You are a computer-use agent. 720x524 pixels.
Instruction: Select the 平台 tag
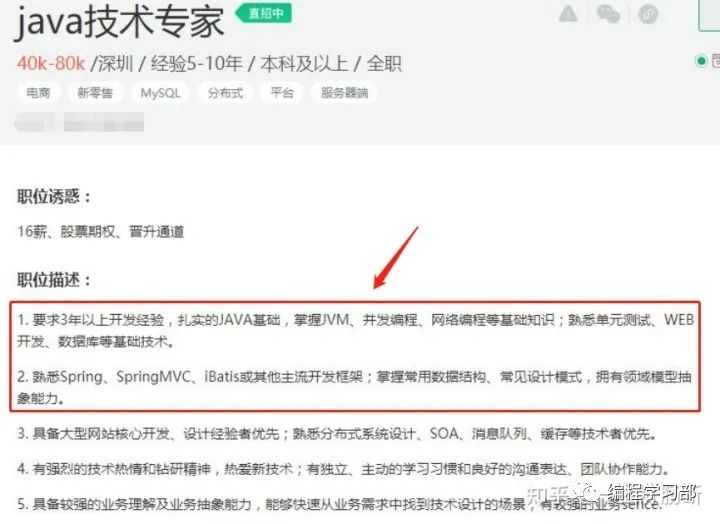click(282, 93)
